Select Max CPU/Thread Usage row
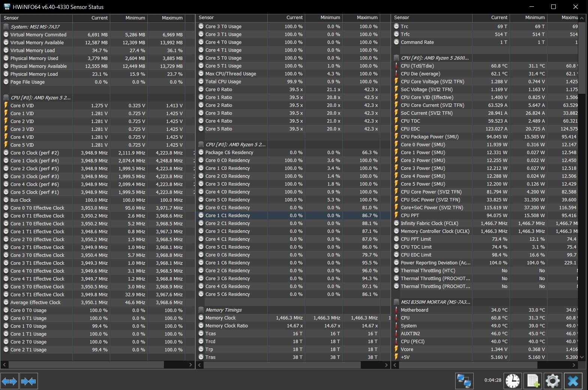The width and height of the screenshot is (588, 390). (293, 73)
